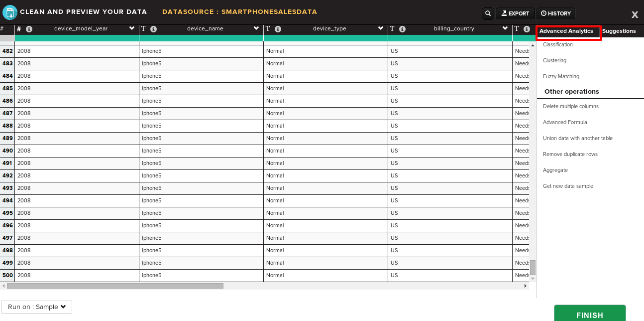This screenshot has width=644, height=321.
Task: Expand billing_country column dropdown
Action: pos(505,28)
